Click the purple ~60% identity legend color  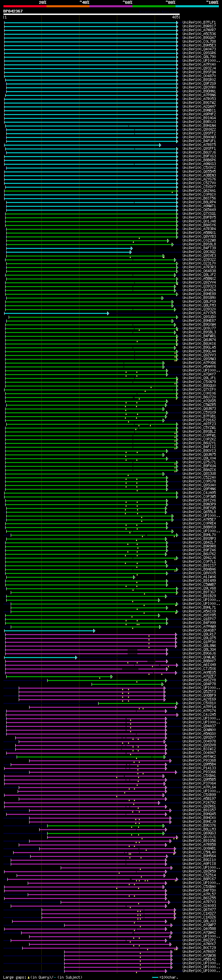(x=111, y=6)
